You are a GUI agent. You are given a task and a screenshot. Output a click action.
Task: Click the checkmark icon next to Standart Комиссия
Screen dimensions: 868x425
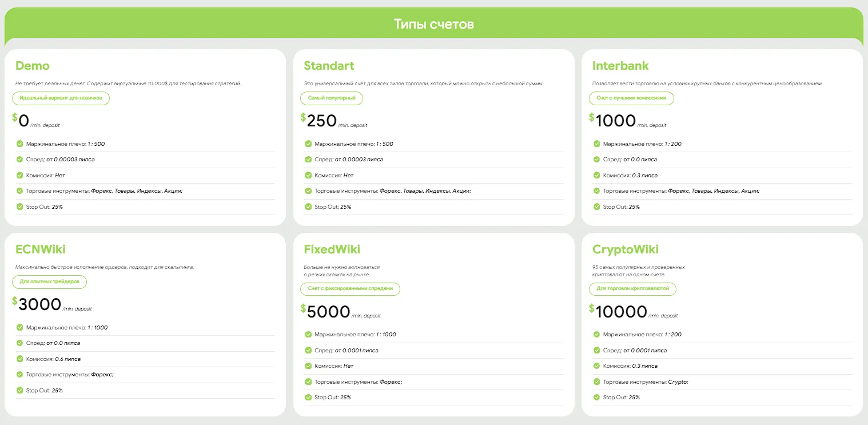click(x=308, y=176)
